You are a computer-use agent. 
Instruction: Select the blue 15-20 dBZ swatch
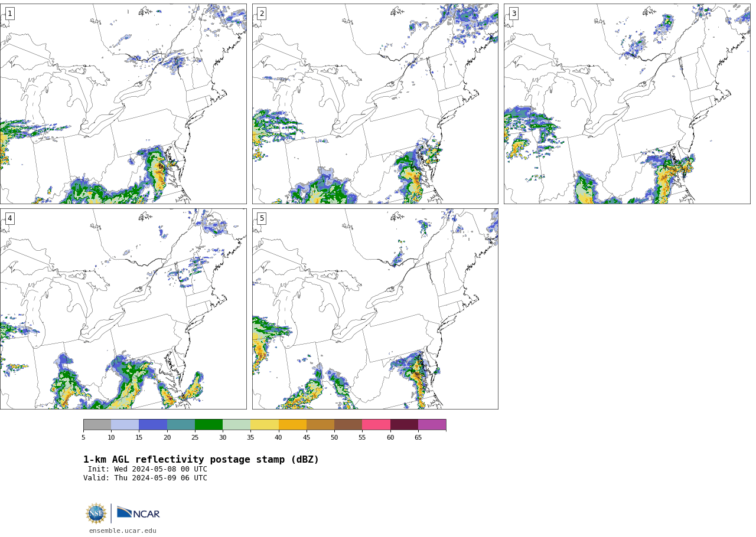pos(153,425)
